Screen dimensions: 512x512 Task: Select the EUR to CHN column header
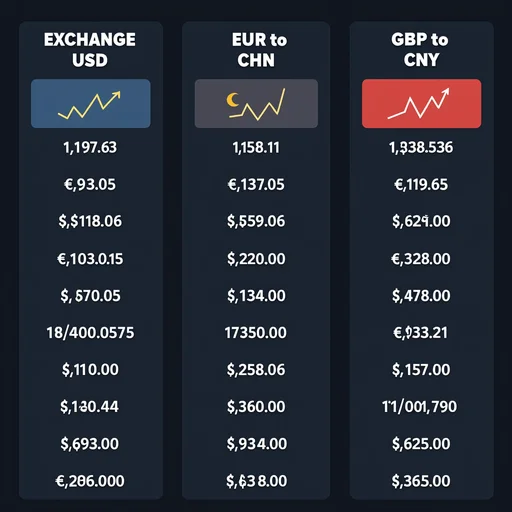tap(257, 50)
